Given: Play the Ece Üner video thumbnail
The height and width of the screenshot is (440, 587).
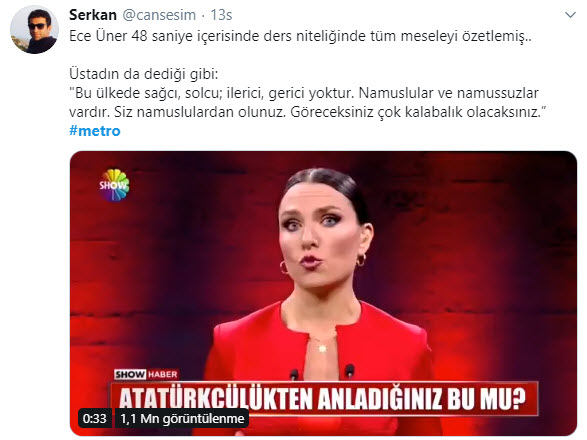Looking at the screenshot, I should coord(323,293).
